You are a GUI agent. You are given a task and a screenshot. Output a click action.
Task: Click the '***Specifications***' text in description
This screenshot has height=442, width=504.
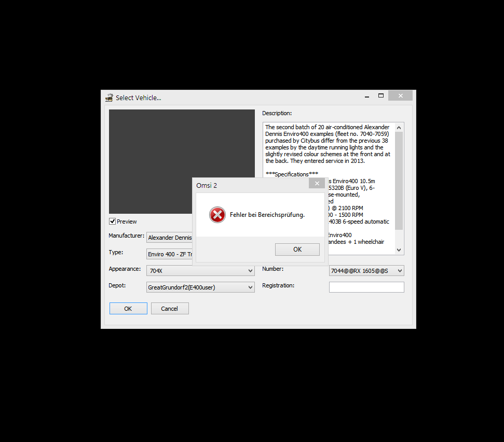tap(292, 174)
